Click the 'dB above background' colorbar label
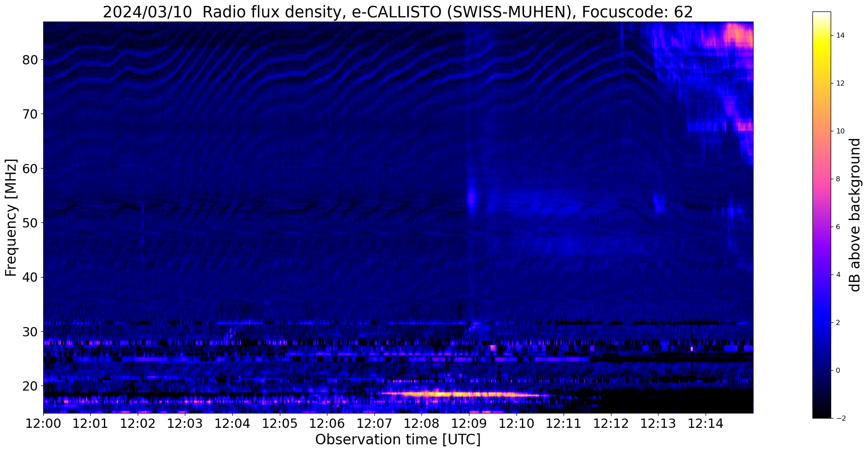The width and height of the screenshot is (868, 452). coord(855,215)
